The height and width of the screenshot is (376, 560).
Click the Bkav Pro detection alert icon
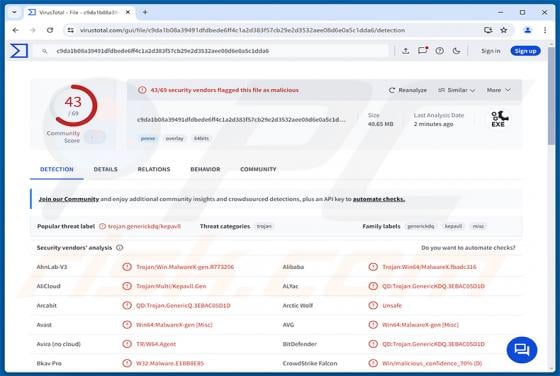click(127, 363)
